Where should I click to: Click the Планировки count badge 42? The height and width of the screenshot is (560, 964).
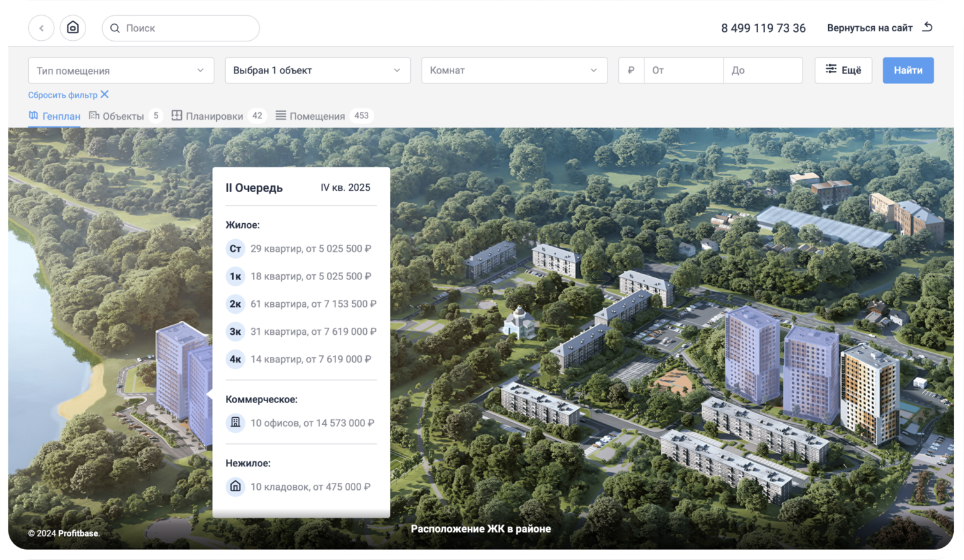257,115
